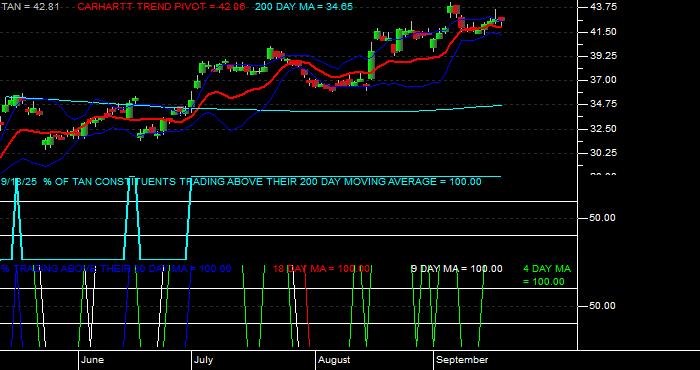This screenshot has height=370, width=700.
Task: Click the 30.25 price axis value
Action: coord(603,153)
